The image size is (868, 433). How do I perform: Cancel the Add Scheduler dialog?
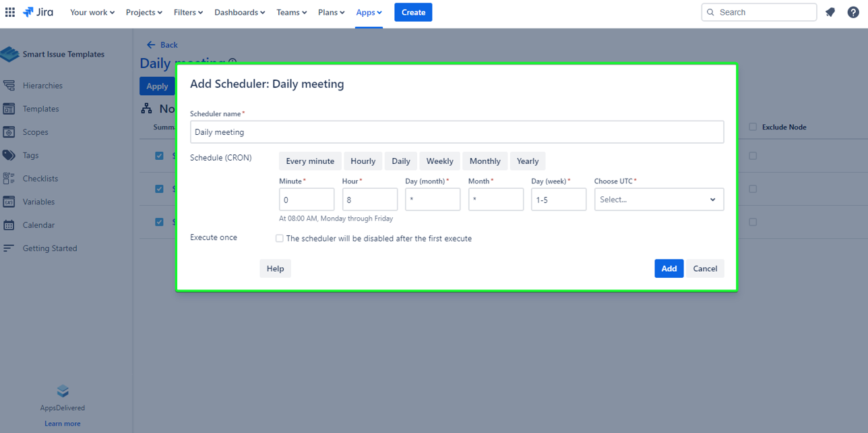(705, 268)
